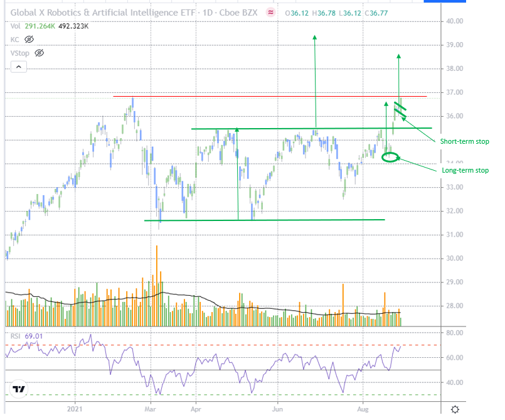The width and height of the screenshot is (505, 420).
Task: Click the Jun time axis label
Action: [277, 409]
